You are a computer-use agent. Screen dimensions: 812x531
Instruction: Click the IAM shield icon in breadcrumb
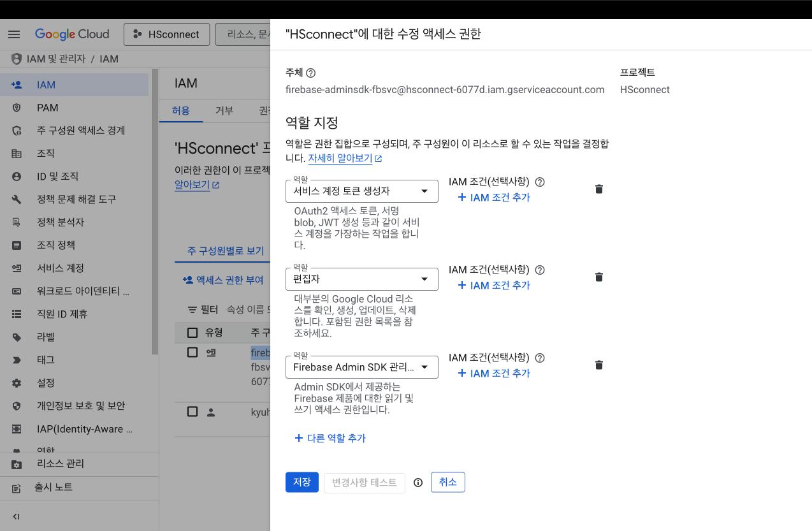[17, 59]
